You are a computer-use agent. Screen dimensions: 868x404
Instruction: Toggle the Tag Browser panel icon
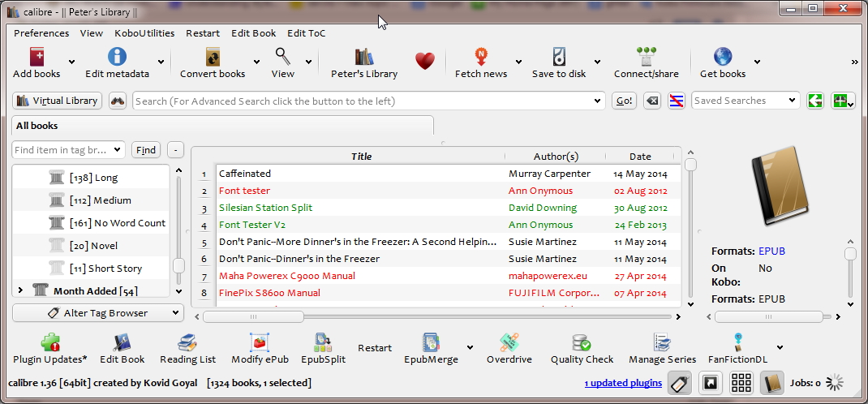click(x=680, y=382)
